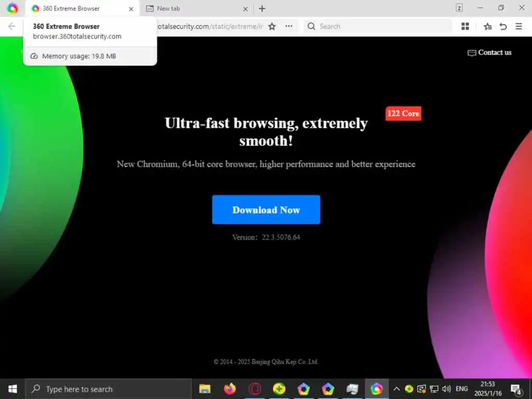532x399 pixels.
Task: Open the Windows Start menu
Action: coord(12,389)
